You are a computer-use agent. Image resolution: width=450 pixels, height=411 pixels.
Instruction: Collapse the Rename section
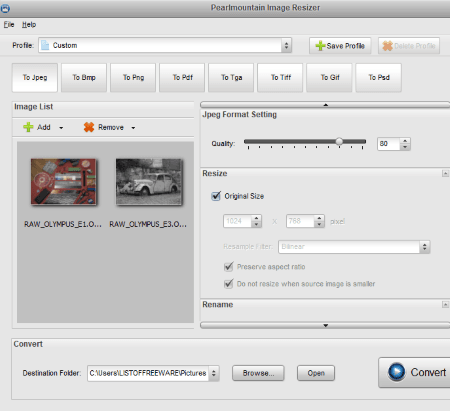pyautogui.click(x=445, y=305)
